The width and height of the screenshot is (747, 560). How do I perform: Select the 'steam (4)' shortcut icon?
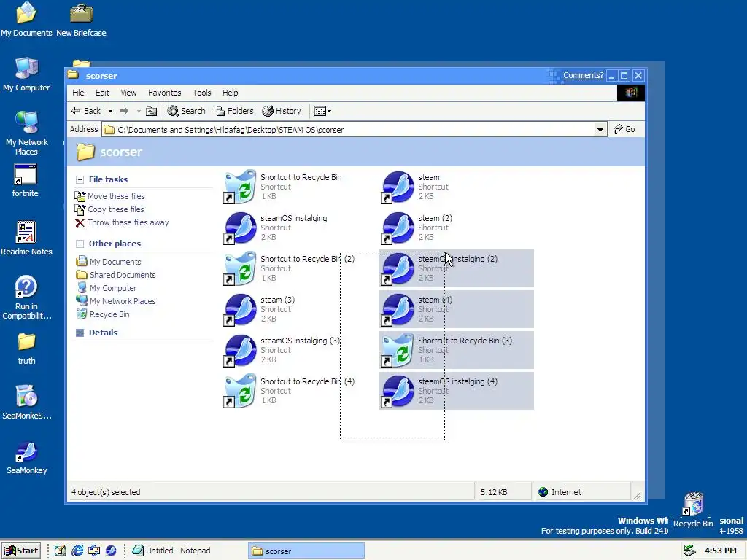398,309
